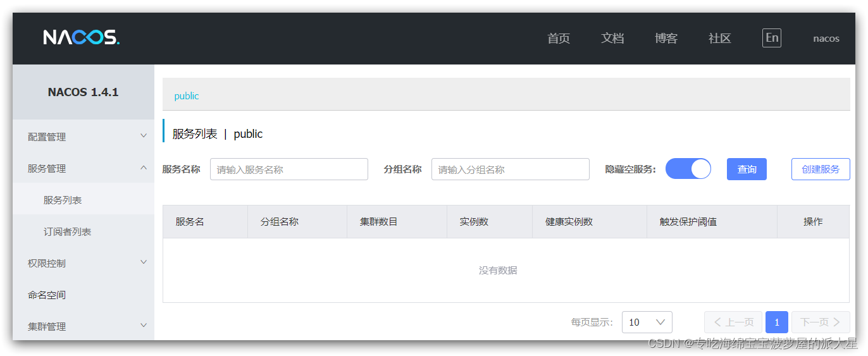Click the 集群数目 column header
The image size is (868, 356).
(x=397, y=221)
